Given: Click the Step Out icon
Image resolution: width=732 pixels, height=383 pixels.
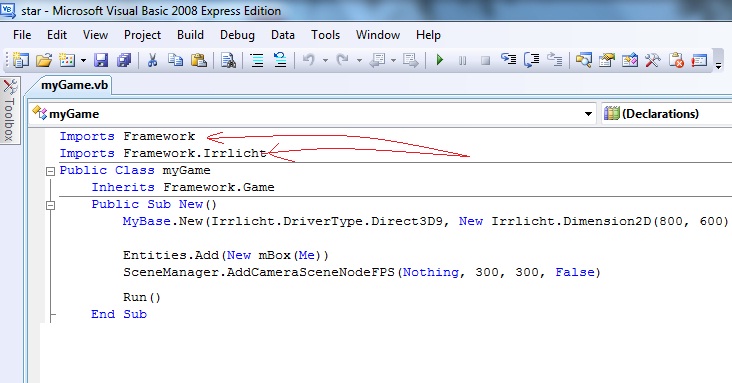Looking at the screenshot, I should tap(555, 59).
